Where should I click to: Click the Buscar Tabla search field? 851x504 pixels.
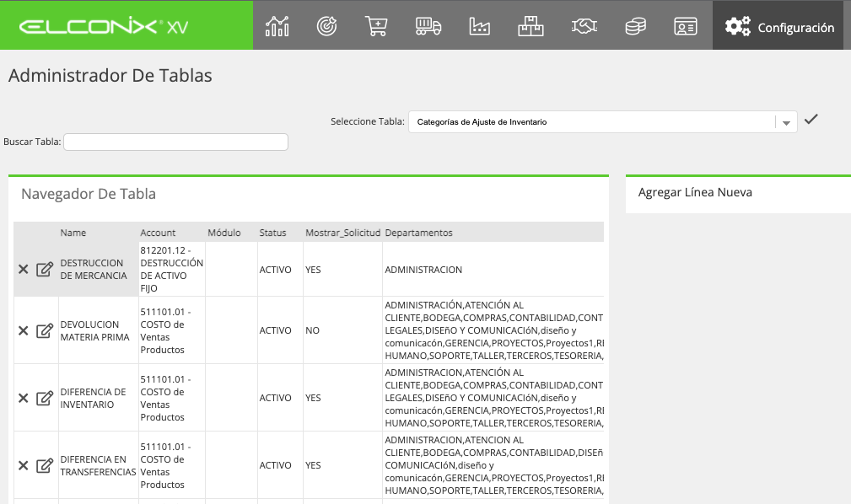[x=175, y=142]
